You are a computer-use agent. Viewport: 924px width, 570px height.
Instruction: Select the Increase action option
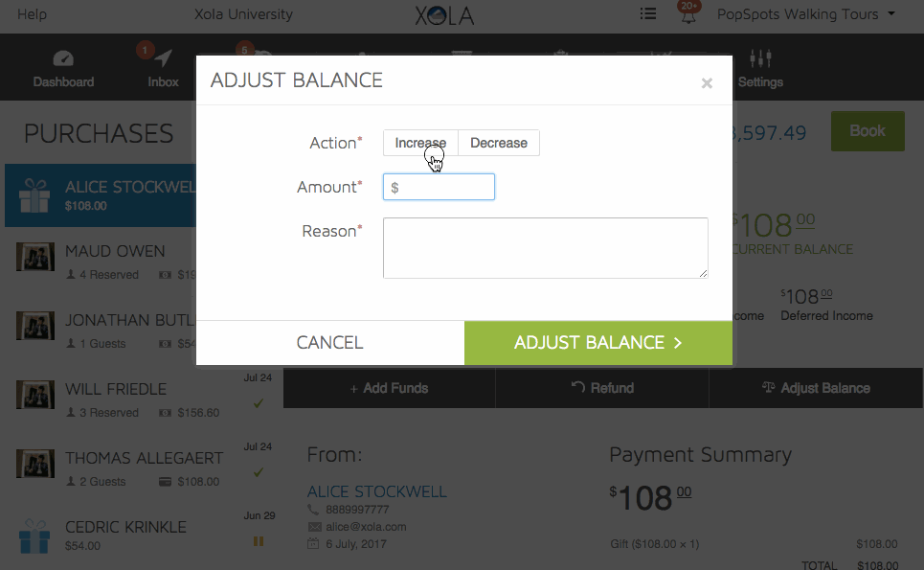[420, 143]
